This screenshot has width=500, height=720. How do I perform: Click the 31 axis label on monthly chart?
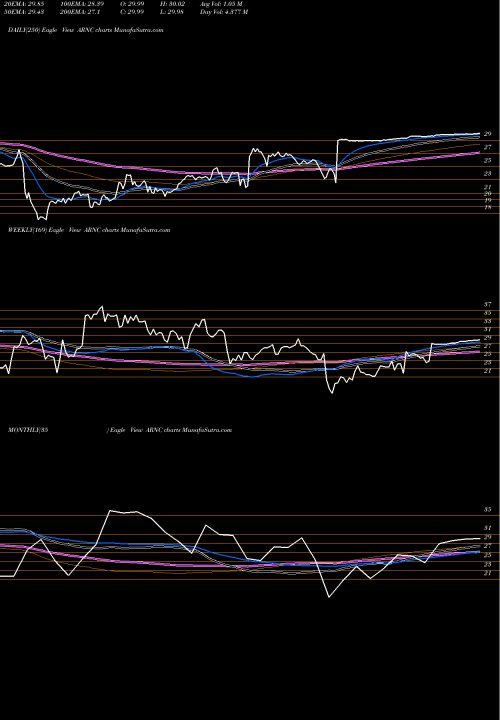click(x=488, y=528)
